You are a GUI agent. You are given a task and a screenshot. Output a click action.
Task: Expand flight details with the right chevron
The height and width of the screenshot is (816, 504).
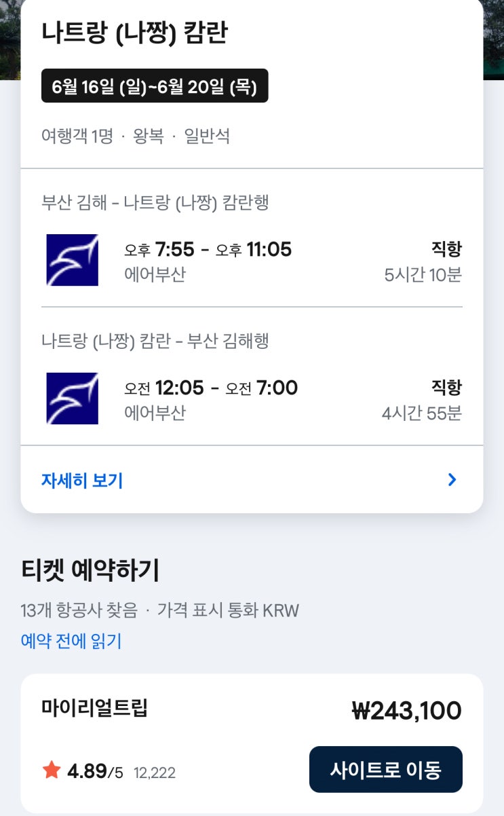point(452,480)
